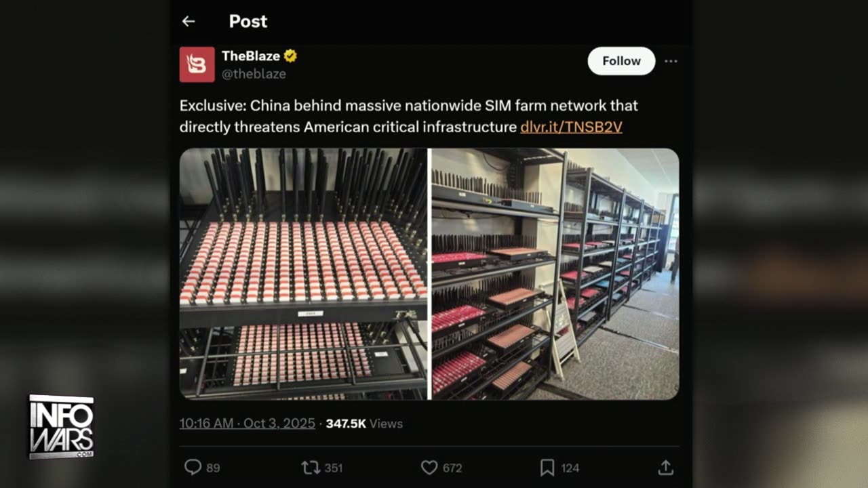View the 347.5K Views analytics
This screenshot has height=488, width=868.
pos(364,424)
